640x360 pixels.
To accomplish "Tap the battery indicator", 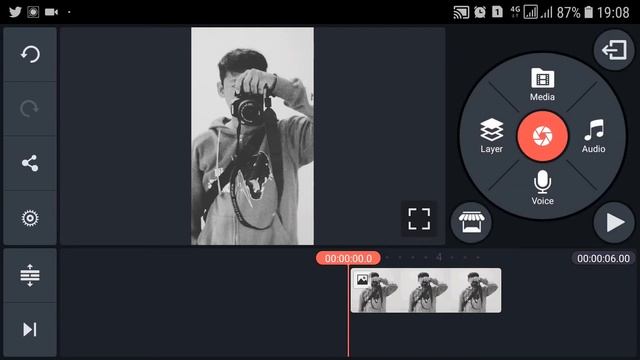I will coord(589,12).
